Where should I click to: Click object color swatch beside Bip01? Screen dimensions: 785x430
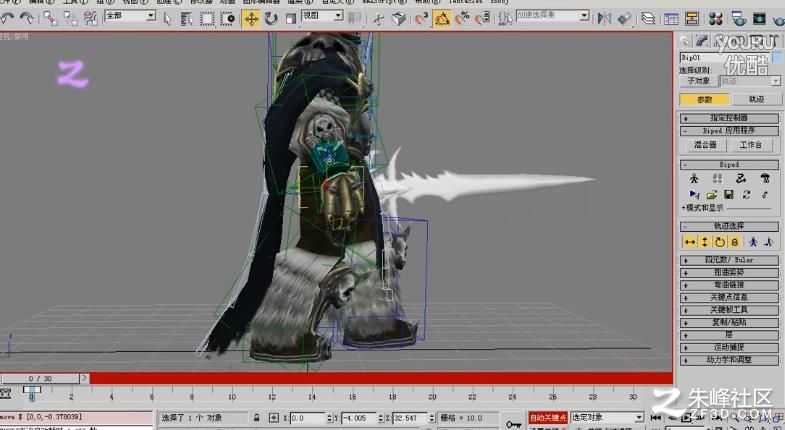[x=777, y=58]
